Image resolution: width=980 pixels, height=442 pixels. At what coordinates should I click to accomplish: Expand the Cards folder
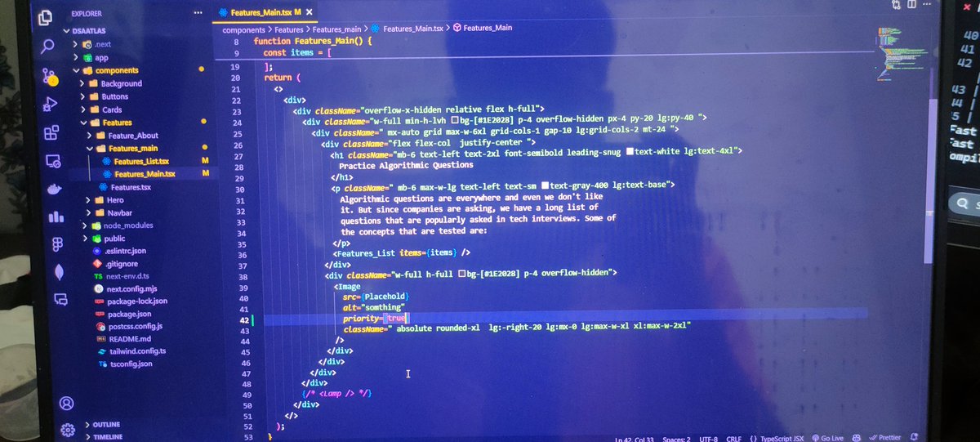[83, 109]
